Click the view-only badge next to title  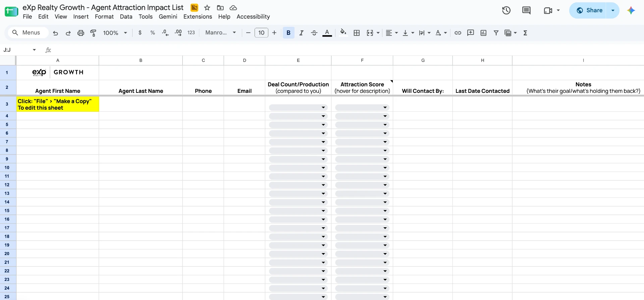point(194,8)
